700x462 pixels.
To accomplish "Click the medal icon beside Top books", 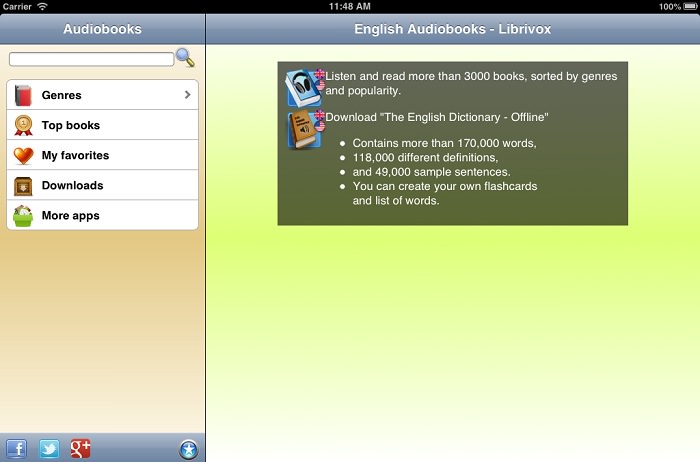I will [23, 125].
